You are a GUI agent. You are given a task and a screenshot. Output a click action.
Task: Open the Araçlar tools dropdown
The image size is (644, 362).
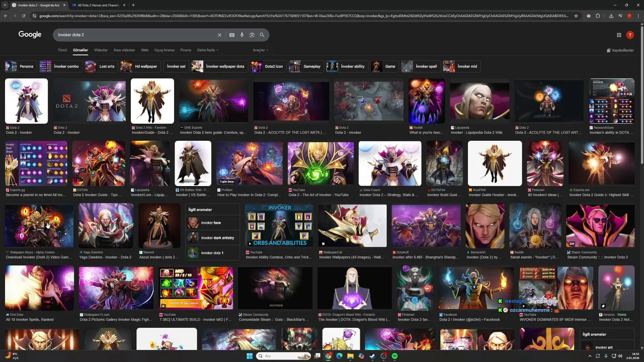tap(260, 50)
